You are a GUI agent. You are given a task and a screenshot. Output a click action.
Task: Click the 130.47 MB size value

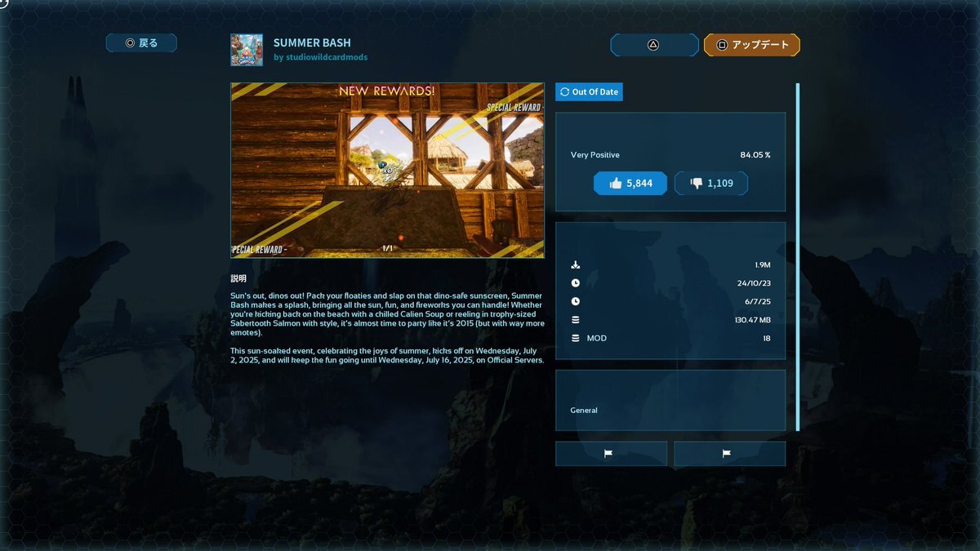click(x=753, y=320)
